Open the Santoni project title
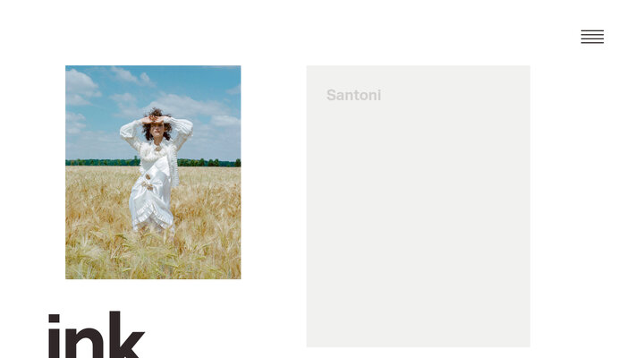This screenshot has width=644, height=358. tap(353, 95)
